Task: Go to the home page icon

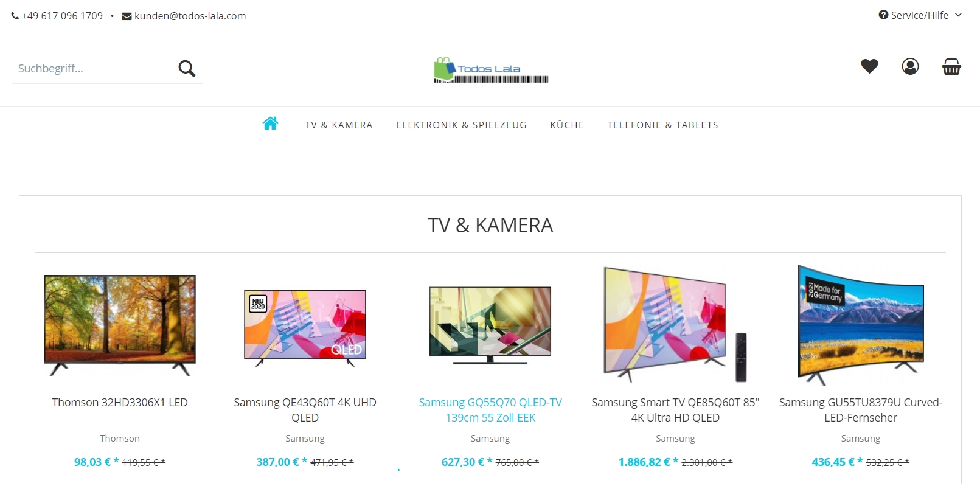Action: coord(270,123)
